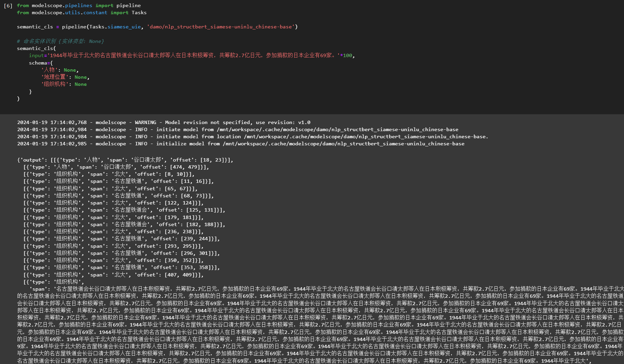Click the schema entry '组织机构': None
This screenshot has width=624, height=364.
64,84
